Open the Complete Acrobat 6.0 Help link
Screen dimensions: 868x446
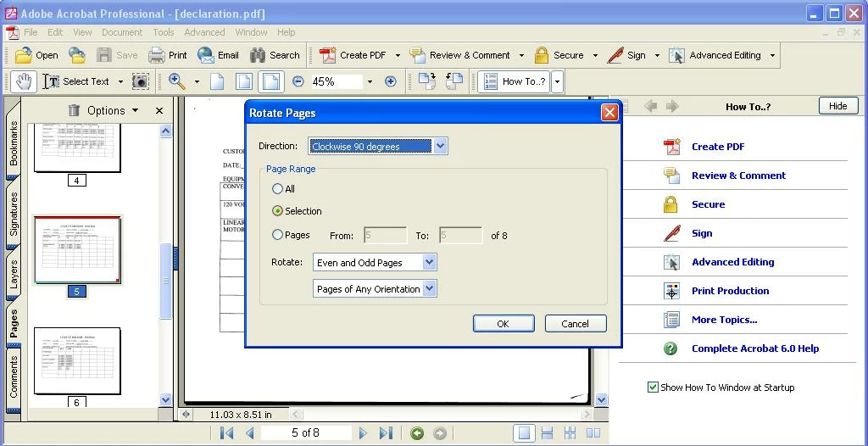pyautogui.click(x=755, y=348)
